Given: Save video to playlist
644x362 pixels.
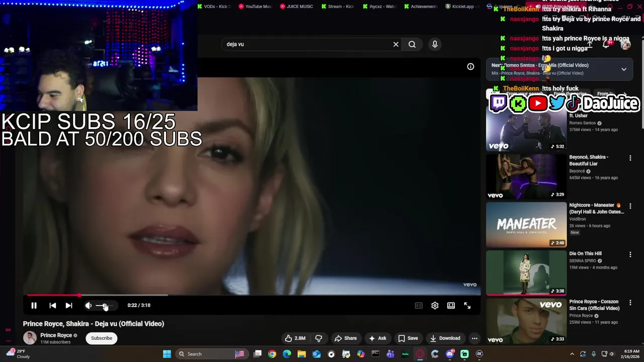Looking at the screenshot, I should (x=408, y=338).
